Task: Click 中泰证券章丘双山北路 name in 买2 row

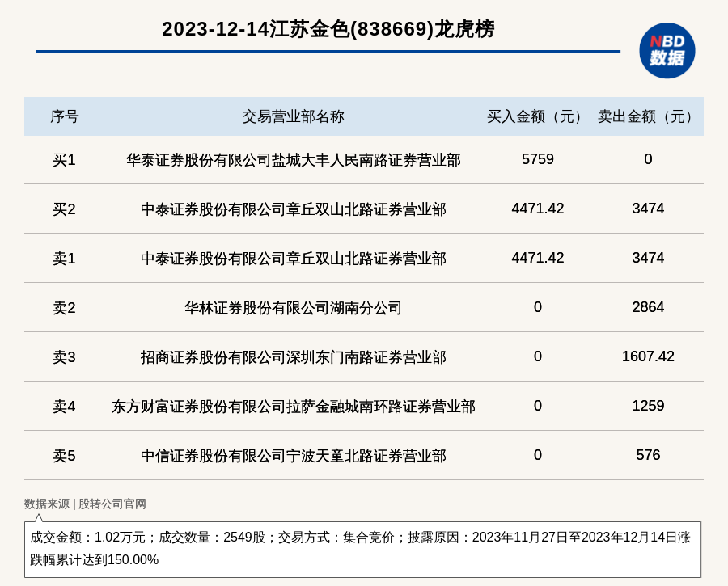Action: 294,209
